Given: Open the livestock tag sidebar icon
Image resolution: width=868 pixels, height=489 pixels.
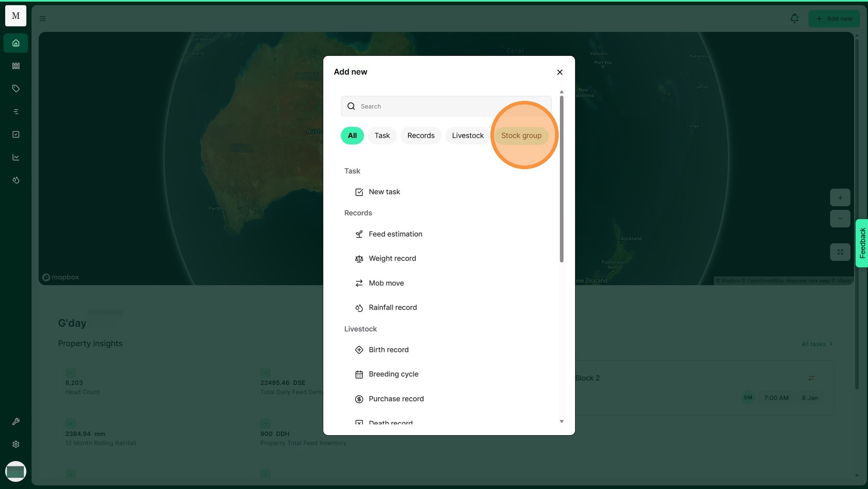Looking at the screenshot, I should [16, 89].
